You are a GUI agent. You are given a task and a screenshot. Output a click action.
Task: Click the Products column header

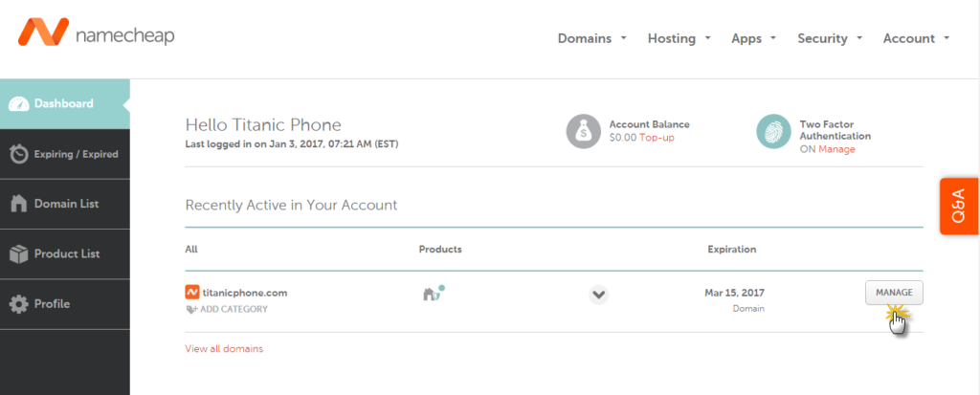(440, 250)
